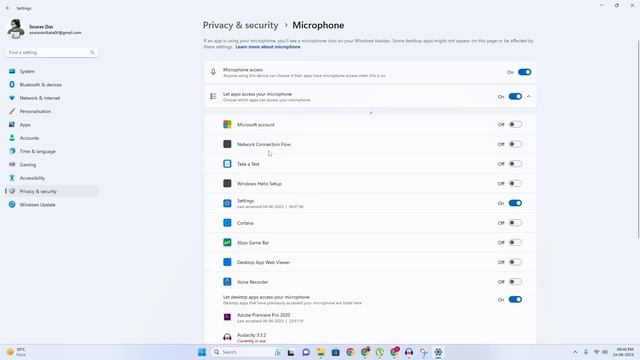
Task: Click the Find a setting search box
Action: 52,52
